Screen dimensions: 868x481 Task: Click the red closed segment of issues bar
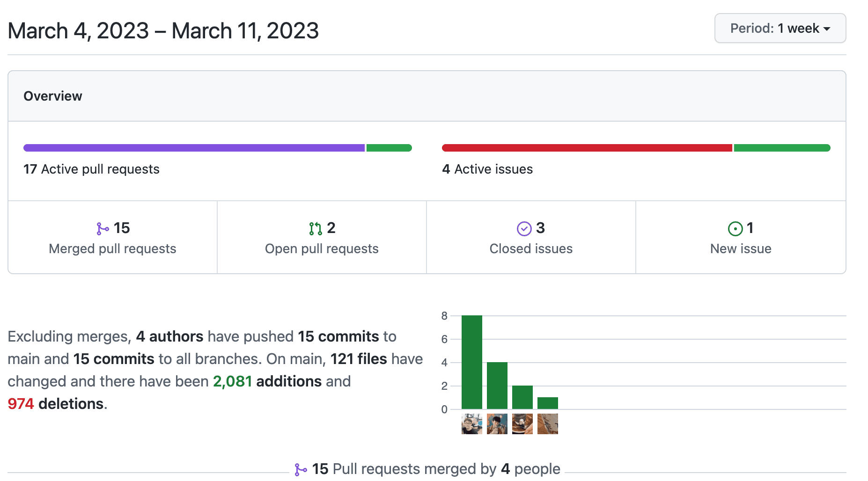(x=587, y=148)
